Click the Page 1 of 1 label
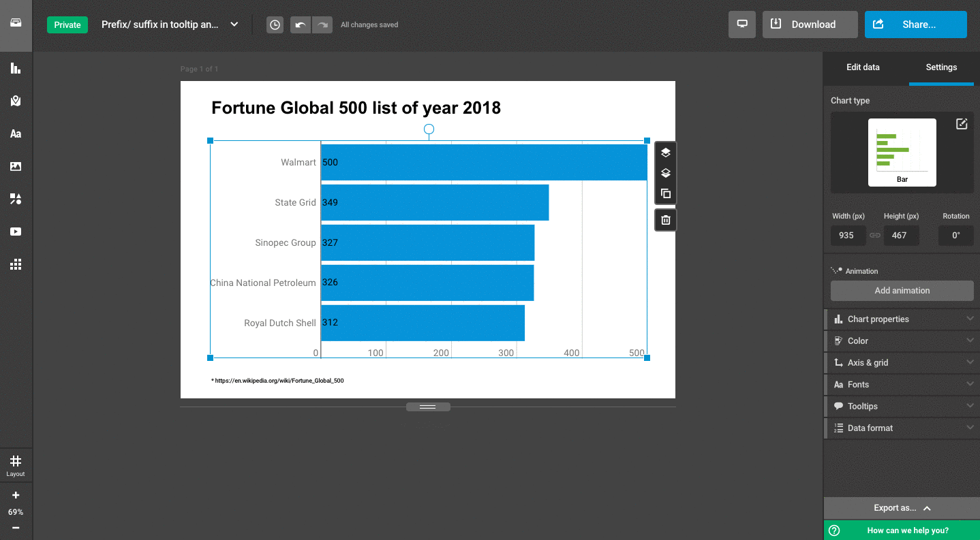 pos(199,69)
